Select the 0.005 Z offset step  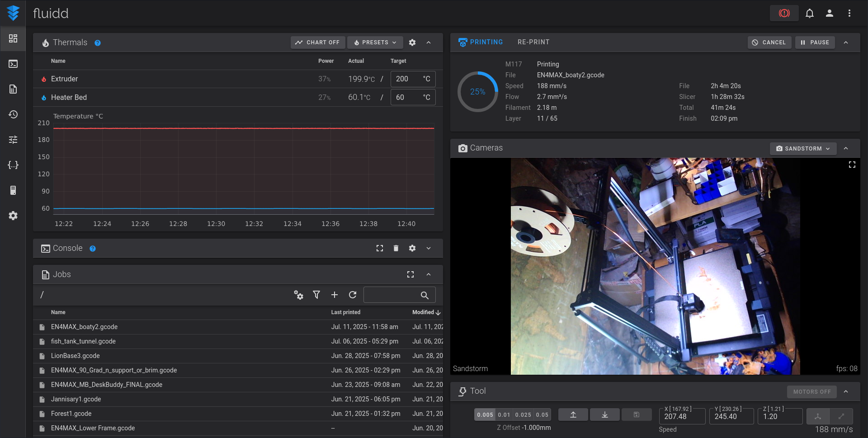coord(485,414)
